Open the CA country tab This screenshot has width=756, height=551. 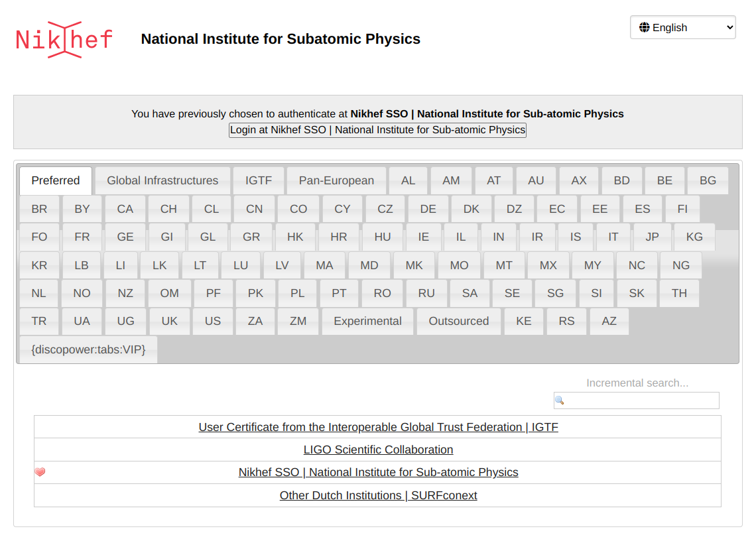125,210
